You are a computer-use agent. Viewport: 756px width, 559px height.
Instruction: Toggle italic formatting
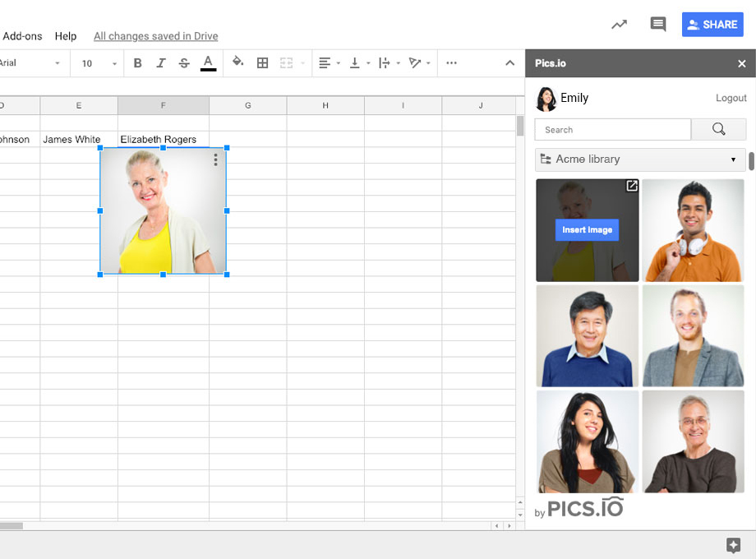point(161,63)
